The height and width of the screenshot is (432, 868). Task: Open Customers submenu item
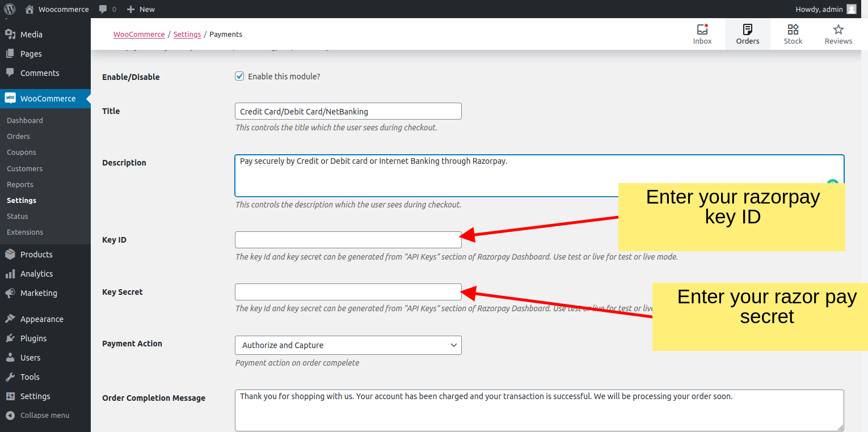click(x=24, y=168)
